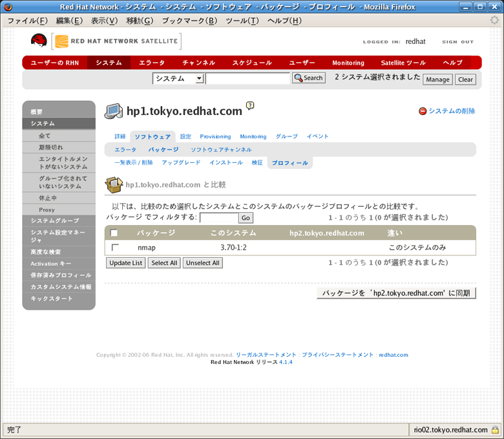This screenshot has width=504, height=439.
Task: Click the nmap package name
Action: click(147, 248)
